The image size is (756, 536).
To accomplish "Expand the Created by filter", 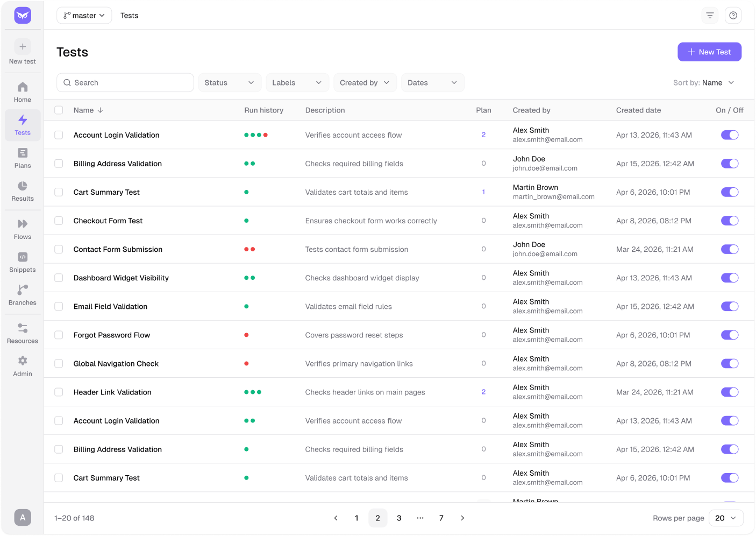I will click(x=365, y=83).
